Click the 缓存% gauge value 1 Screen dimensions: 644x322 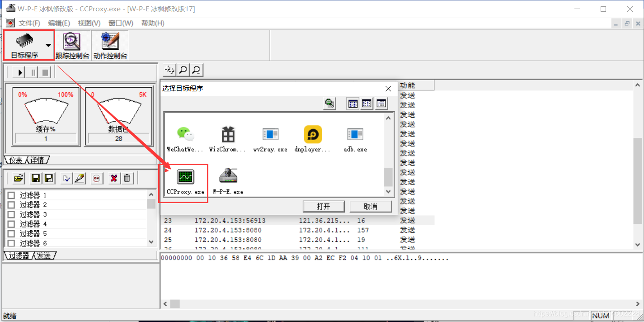[x=46, y=138]
